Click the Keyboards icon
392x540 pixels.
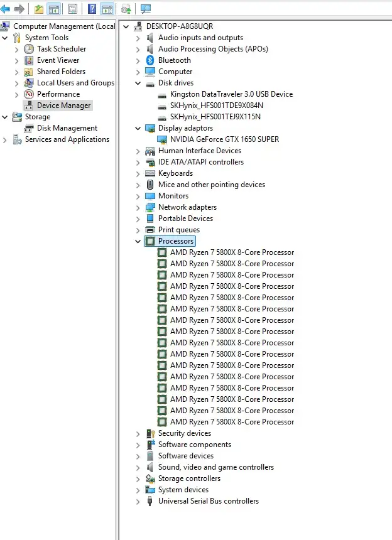point(150,173)
